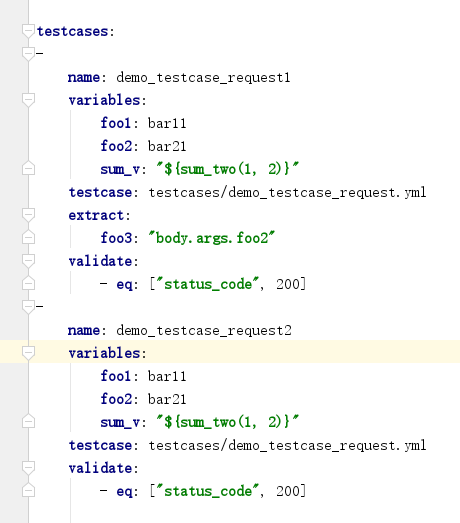Collapse validate block under demo_testcase_request2
The image size is (460, 523).
28,468
